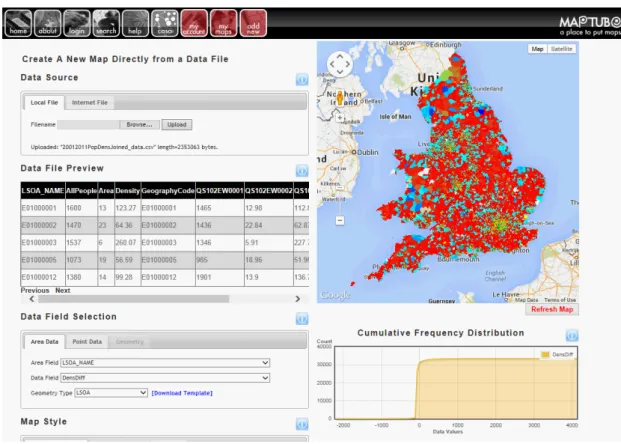The image size is (621, 444).
Task: Show info for Map Style section
Action: point(302,424)
